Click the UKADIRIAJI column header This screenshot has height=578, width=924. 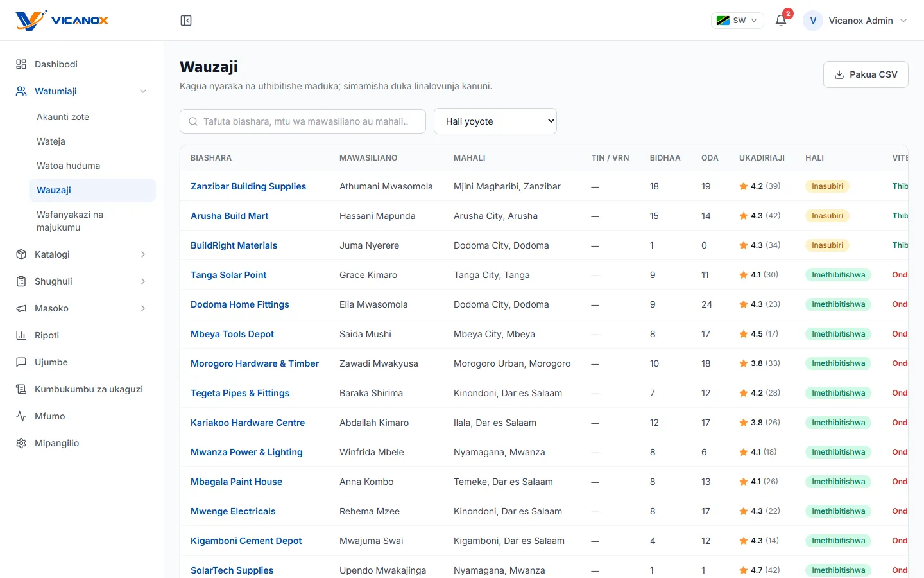click(x=762, y=158)
